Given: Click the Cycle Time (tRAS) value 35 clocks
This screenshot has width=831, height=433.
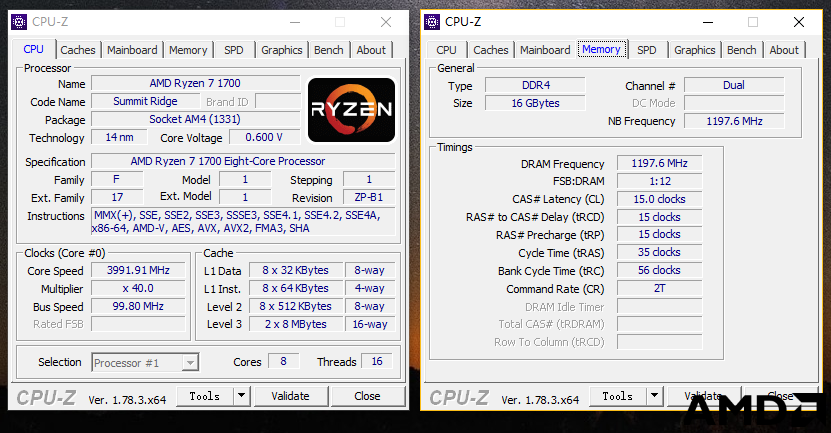Looking at the screenshot, I should click(x=660, y=252).
